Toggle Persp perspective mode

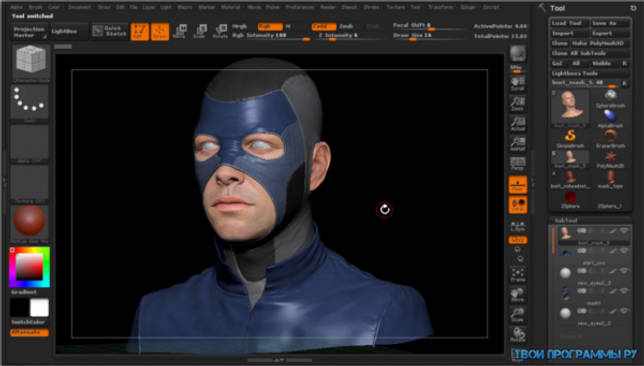coord(518,164)
